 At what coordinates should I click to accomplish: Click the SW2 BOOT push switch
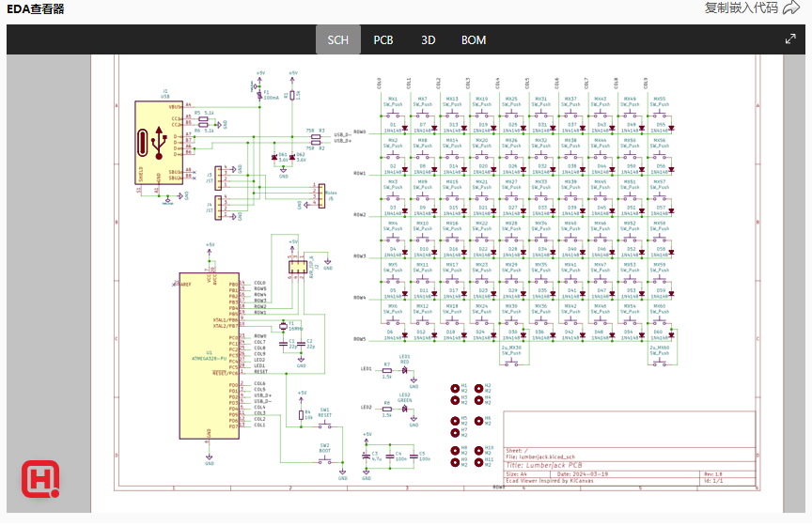tap(324, 459)
